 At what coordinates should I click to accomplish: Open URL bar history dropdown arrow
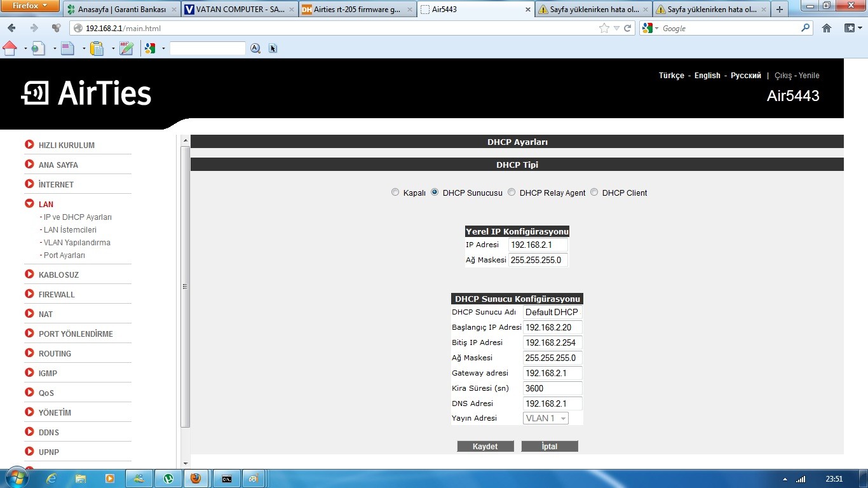coord(616,28)
